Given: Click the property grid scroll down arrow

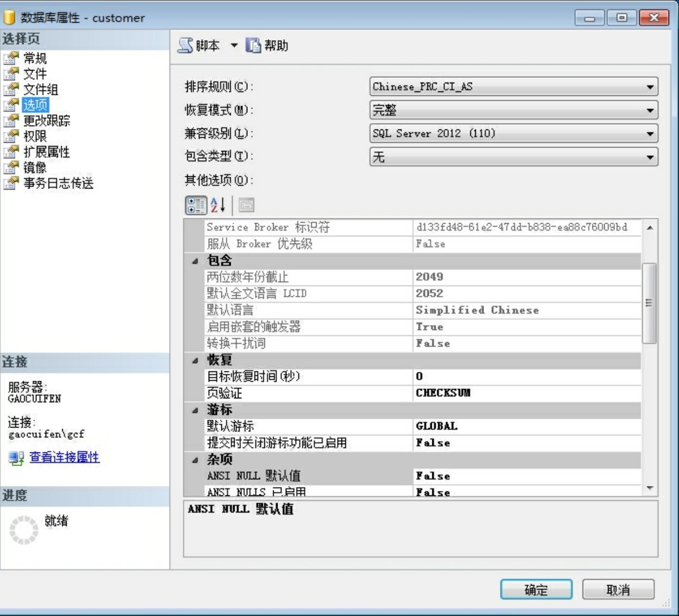Looking at the screenshot, I should coord(650,488).
